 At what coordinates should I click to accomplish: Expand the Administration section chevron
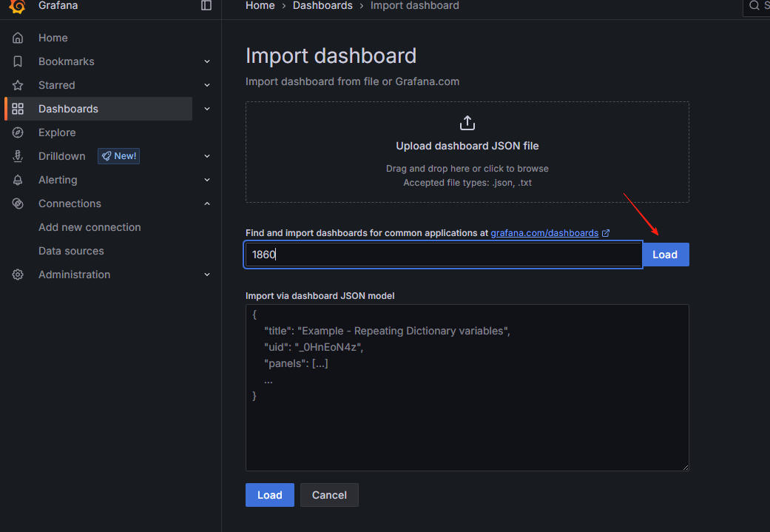pyautogui.click(x=207, y=275)
